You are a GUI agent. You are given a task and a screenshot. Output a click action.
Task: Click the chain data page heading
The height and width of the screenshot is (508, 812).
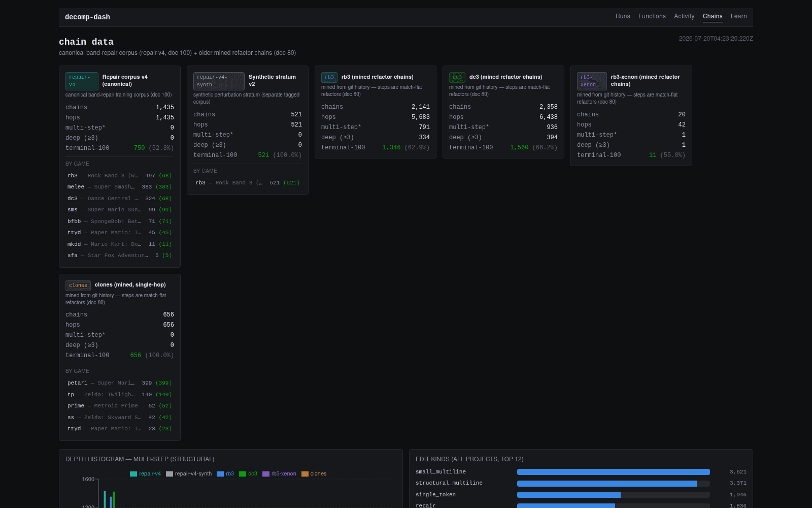[86, 42]
